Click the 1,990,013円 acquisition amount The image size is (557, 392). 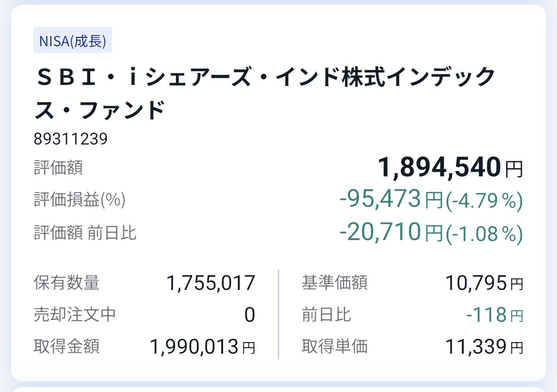[202, 347]
